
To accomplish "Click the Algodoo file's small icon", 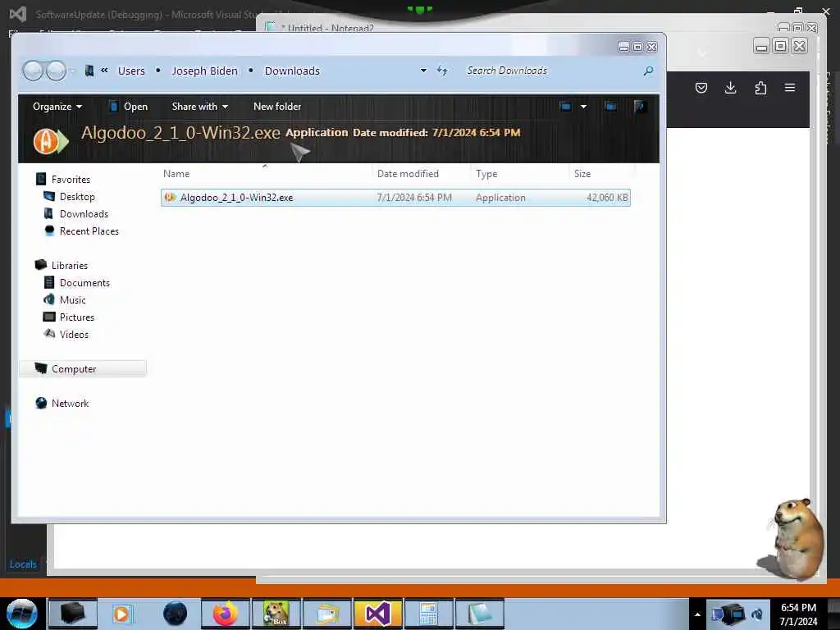I will click(170, 198).
